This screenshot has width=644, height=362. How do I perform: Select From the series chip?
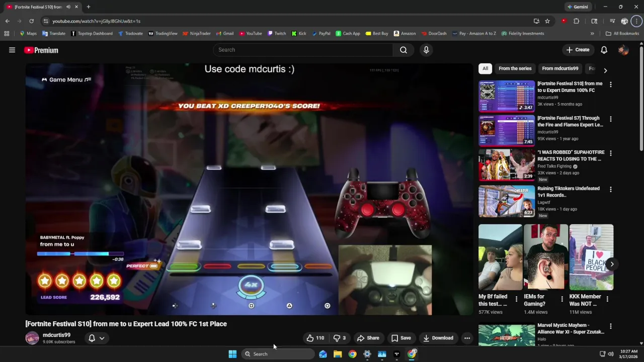coord(515,68)
